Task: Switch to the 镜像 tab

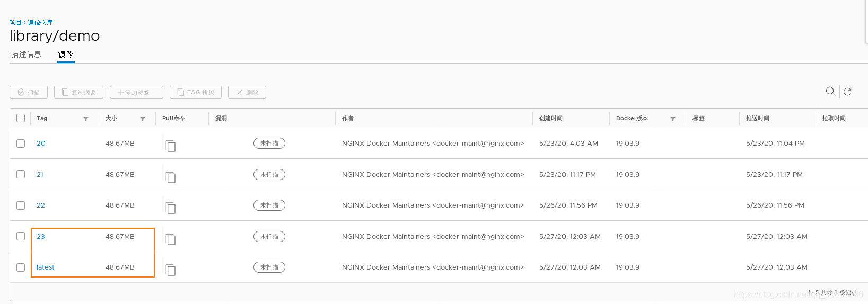Action: pyautogui.click(x=66, y=55)
